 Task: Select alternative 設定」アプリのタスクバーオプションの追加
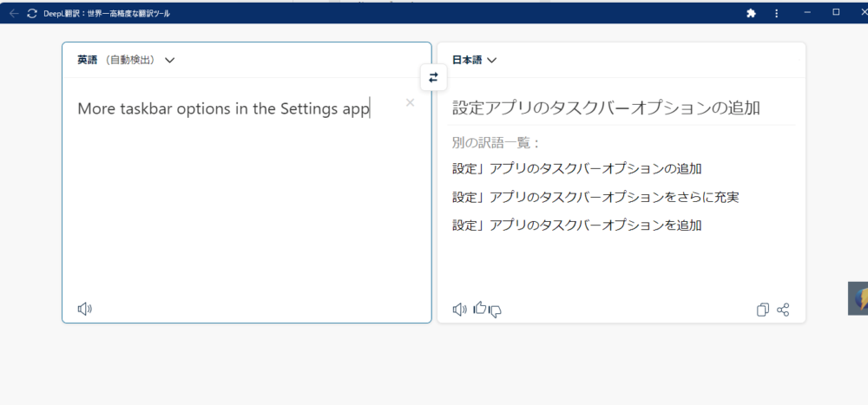(577, 169)
